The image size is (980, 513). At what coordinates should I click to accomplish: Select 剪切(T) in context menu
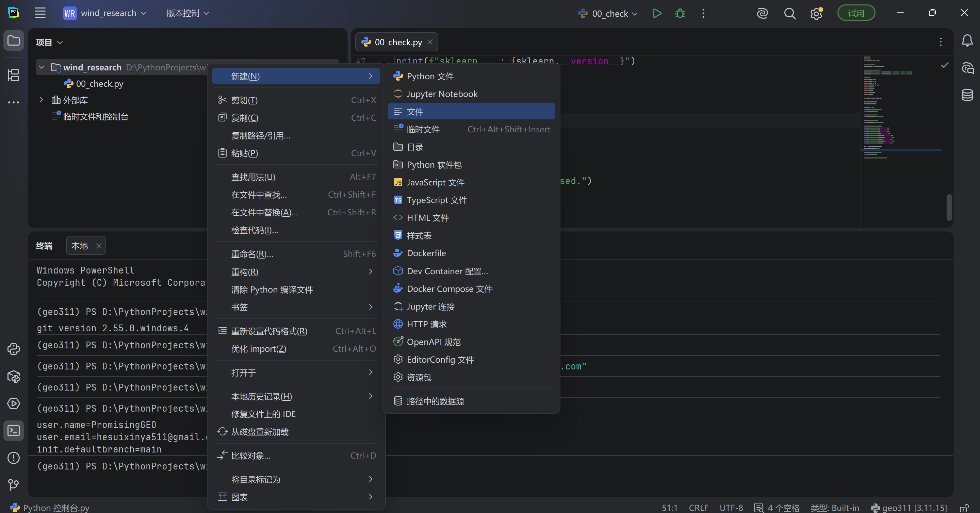click(297, 100)
